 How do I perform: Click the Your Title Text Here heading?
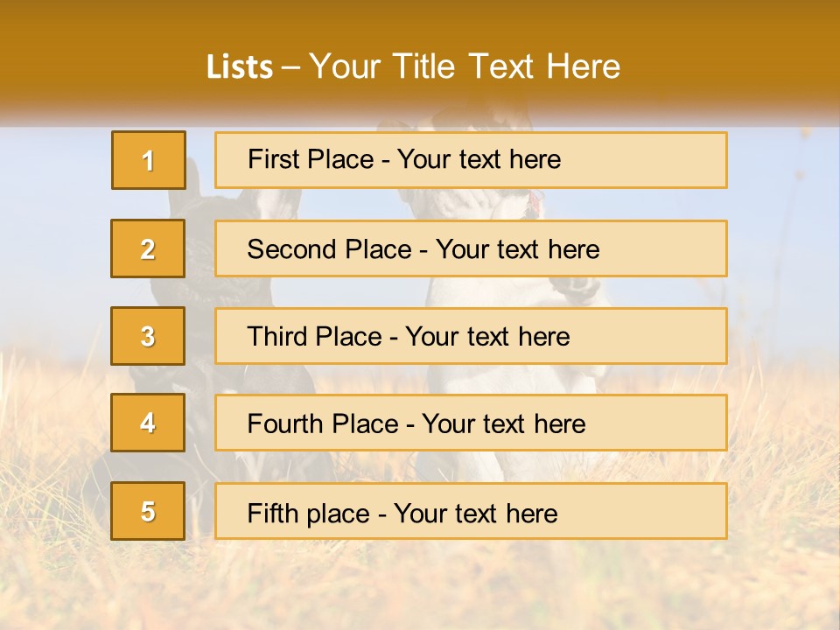tap(465, 66)
